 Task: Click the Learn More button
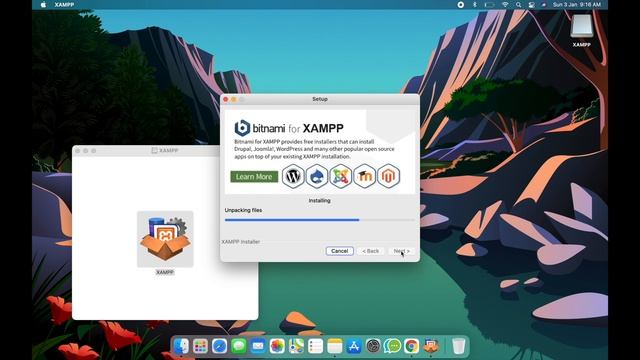[x=254, y=177]
